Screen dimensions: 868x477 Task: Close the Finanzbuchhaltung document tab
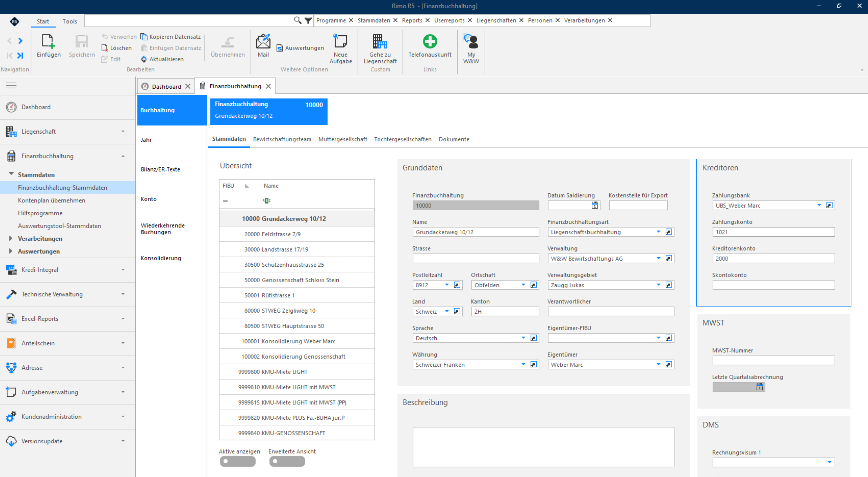click(268, 86)
